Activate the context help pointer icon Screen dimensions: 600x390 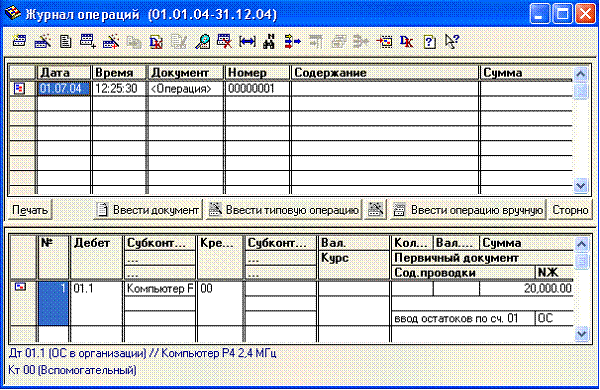[452, 41]
